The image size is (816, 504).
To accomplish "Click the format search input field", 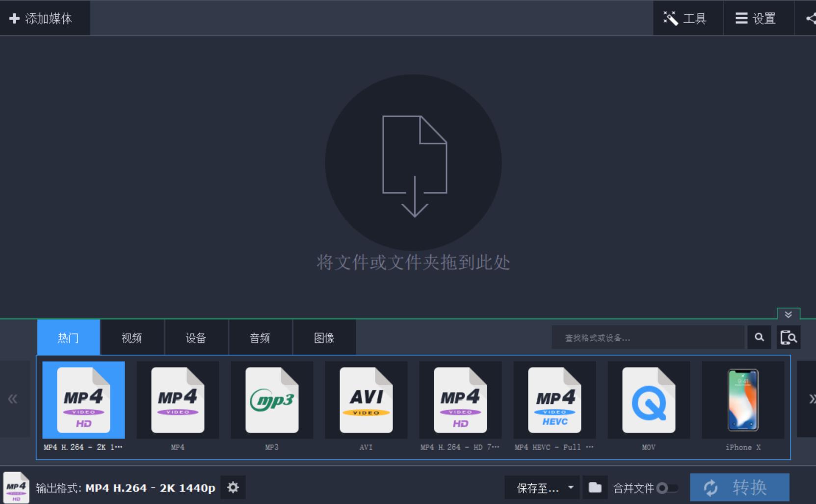I will 648,338.
